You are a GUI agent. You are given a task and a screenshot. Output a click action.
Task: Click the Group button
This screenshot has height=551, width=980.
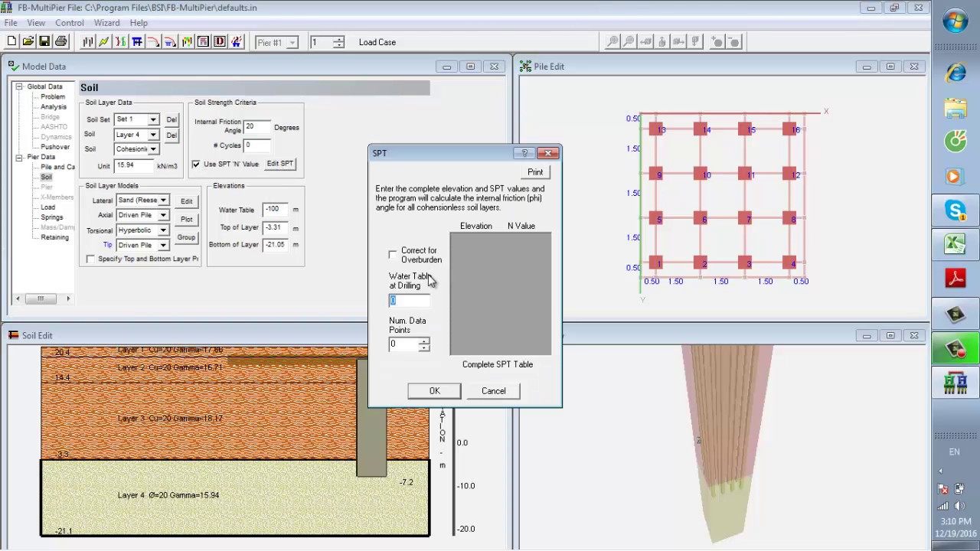186,237
